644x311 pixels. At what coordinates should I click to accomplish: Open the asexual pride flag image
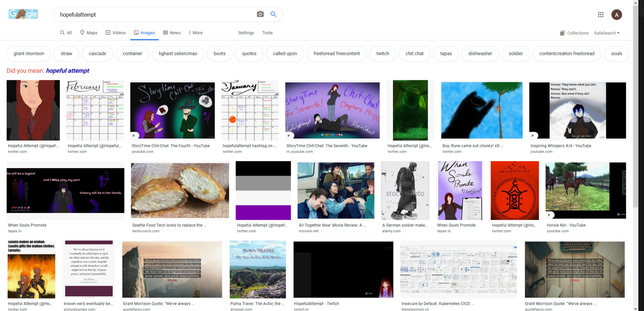pos(263,190)
